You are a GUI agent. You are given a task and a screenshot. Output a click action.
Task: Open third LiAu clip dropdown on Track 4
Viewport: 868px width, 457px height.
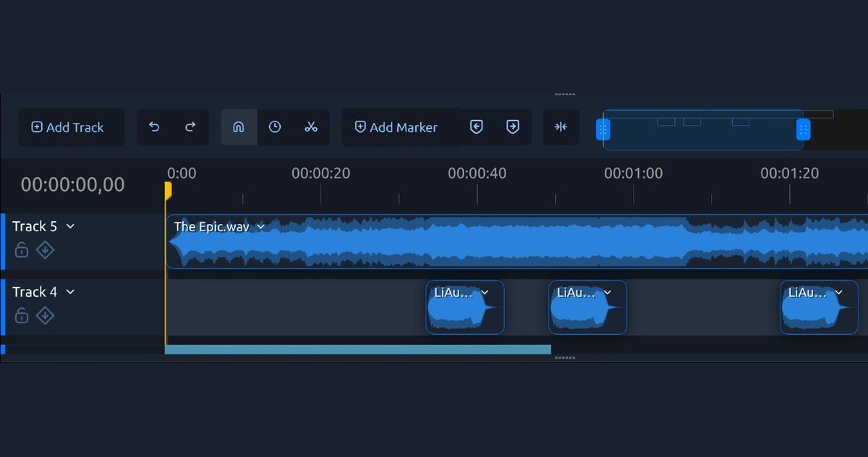(838, 293)
